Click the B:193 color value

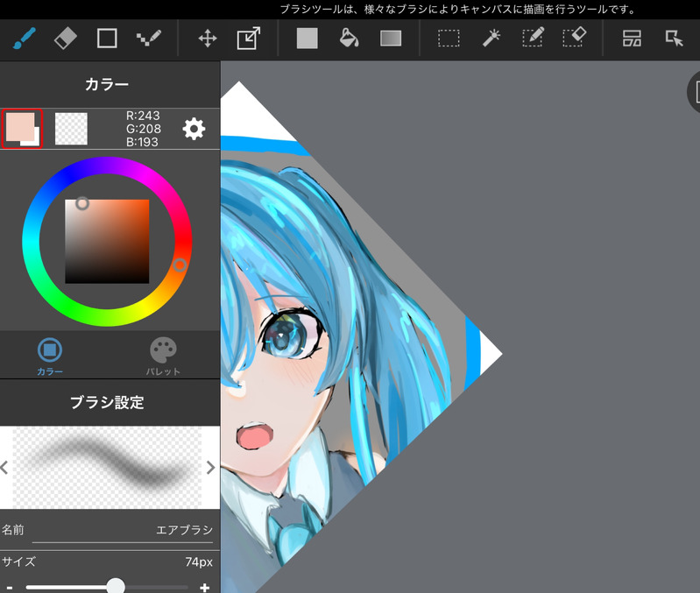[x=142, y=142]
